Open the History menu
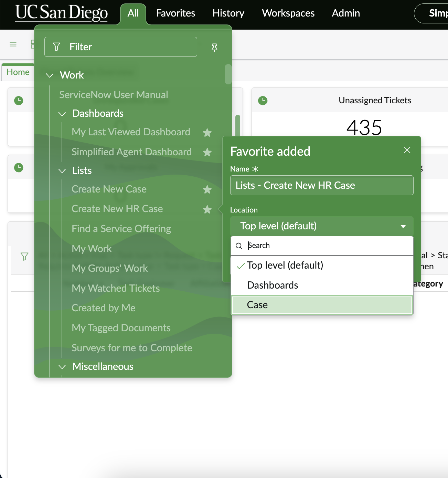The width and height of the screenshot is (448, 478). 228,13
